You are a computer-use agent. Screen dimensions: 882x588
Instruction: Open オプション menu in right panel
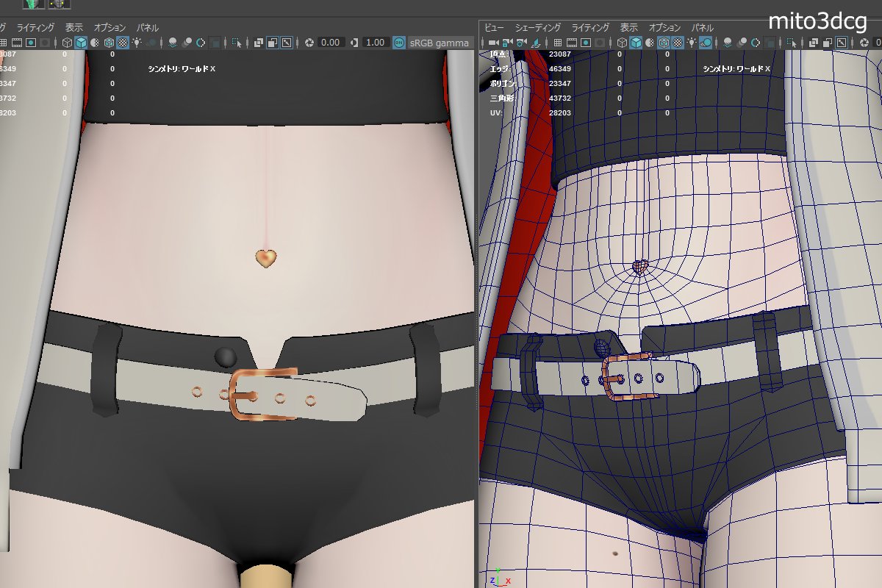point(666,27)
